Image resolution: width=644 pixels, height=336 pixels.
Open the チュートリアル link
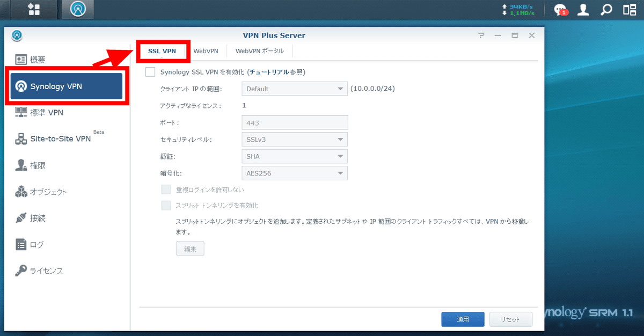[269, 72]
